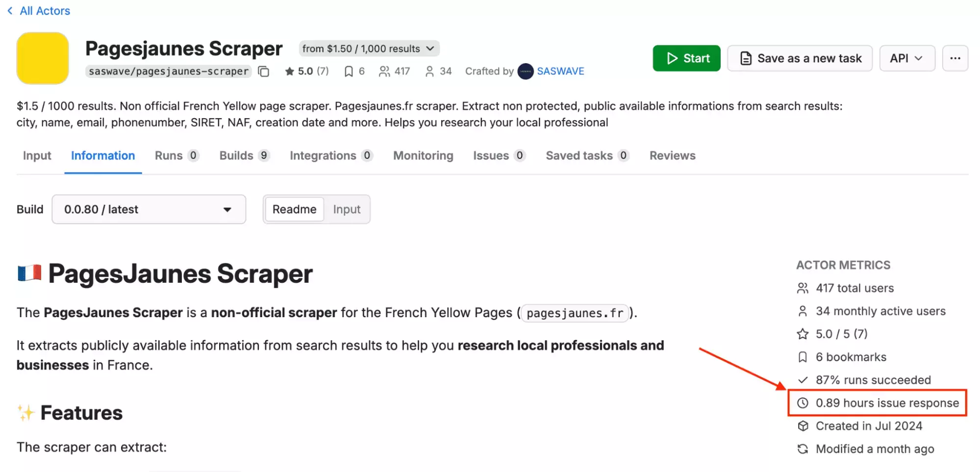View the Saved tasks tab
980x472 pixels.
click(x=587, y=155)
